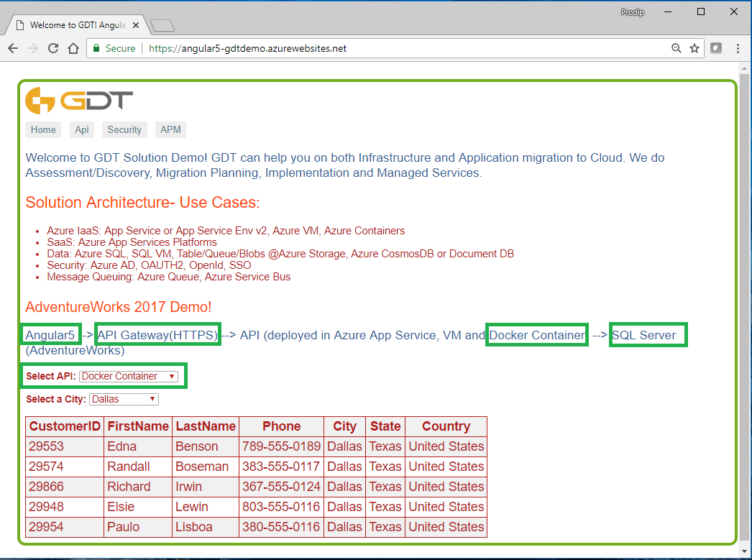Click the Message Queuing bullet line
Screen dimensions: 752x560
click(x=169, y=277)
